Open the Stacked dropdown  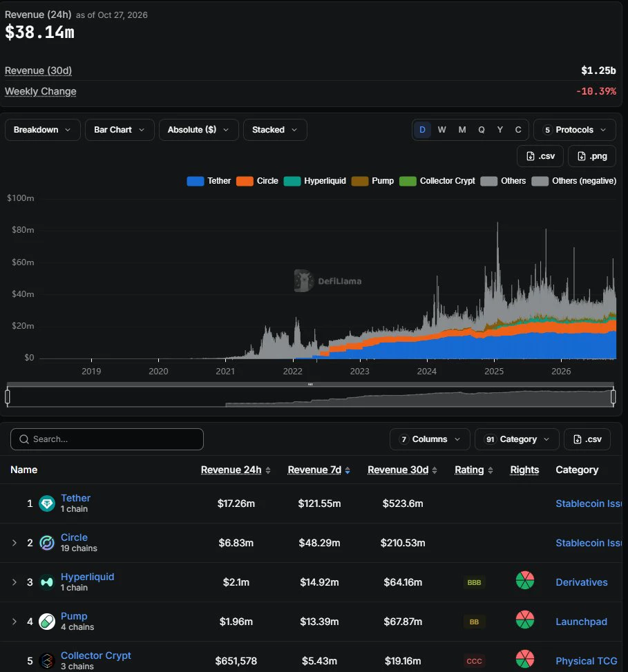[x=275, y=130]
